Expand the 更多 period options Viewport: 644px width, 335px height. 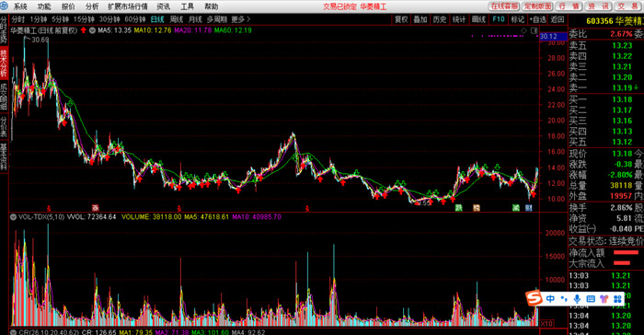point(241,19)
